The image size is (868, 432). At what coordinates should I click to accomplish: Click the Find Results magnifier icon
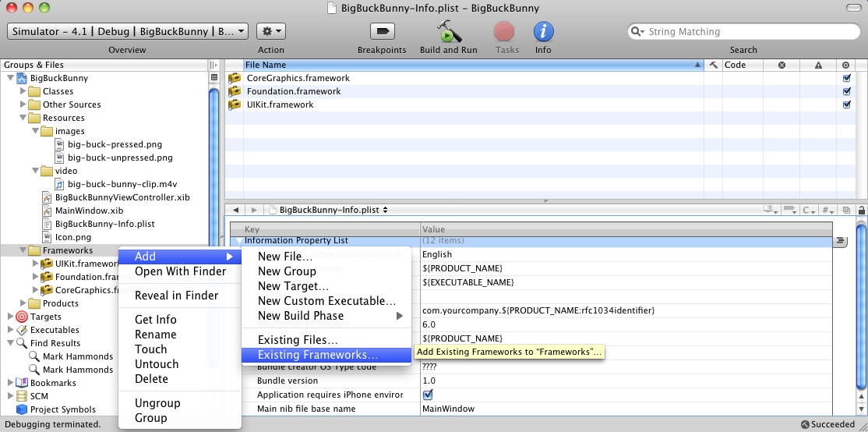click(x=22, y=343)
